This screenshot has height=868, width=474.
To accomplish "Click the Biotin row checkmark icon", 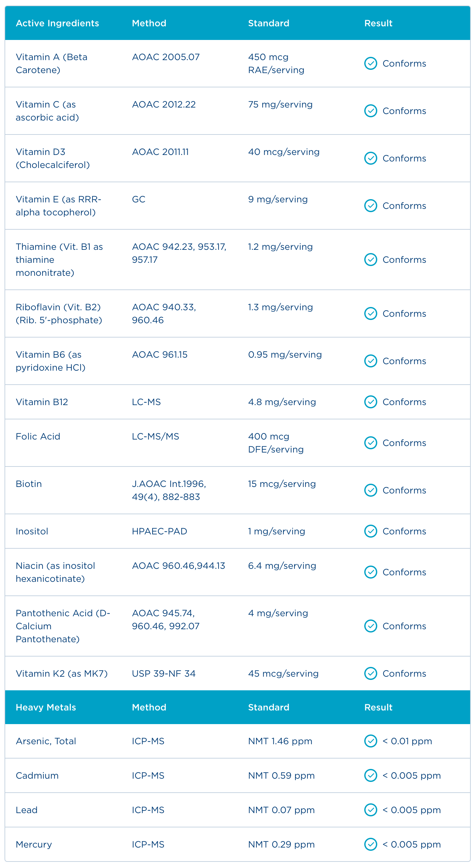I will [370, 490].
